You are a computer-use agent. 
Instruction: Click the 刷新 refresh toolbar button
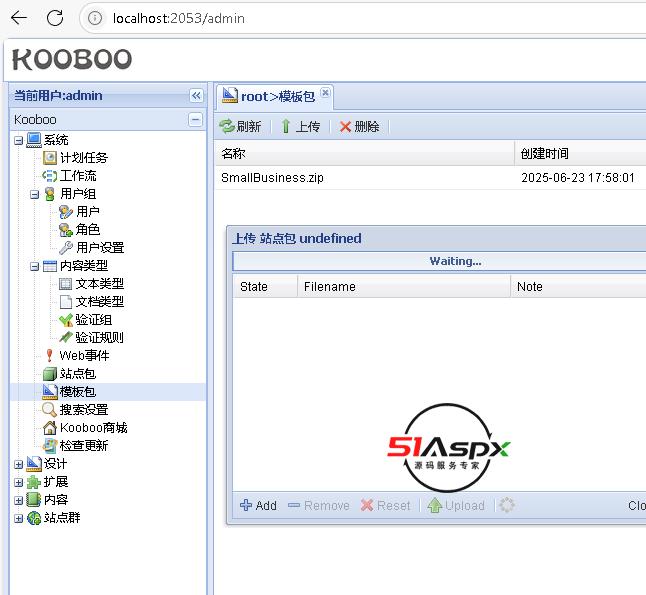tap(241, 126)
